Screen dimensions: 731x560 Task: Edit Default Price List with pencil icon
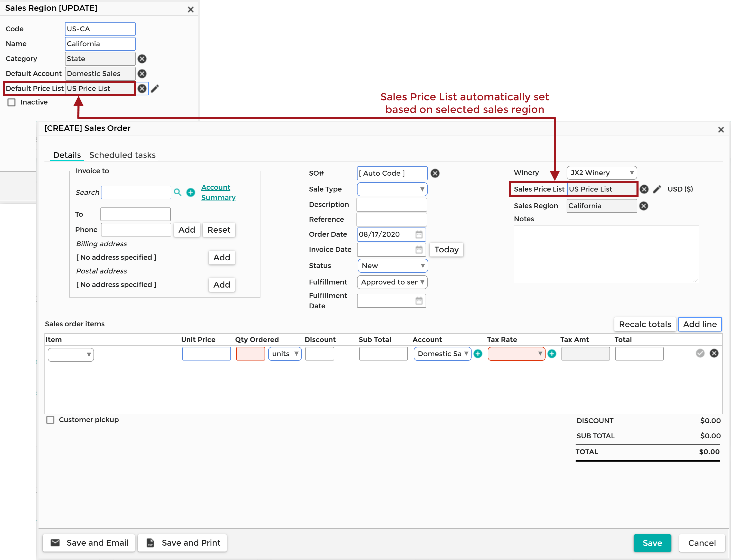click(x=155, y=88)
